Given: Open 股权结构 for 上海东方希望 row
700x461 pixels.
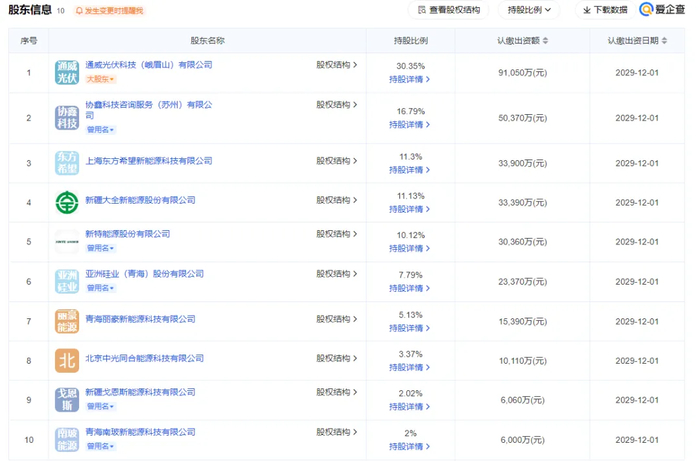Looking at the screenshot, I should [337, 161].
